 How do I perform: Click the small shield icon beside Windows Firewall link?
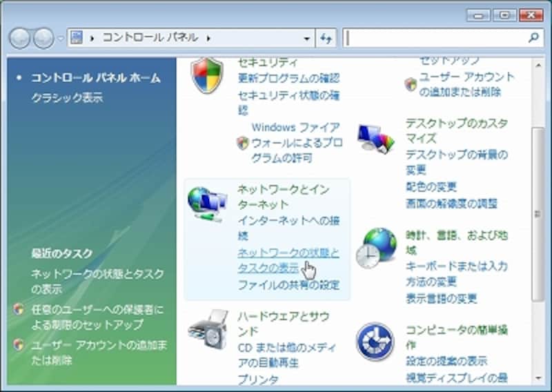coord(243,143)
